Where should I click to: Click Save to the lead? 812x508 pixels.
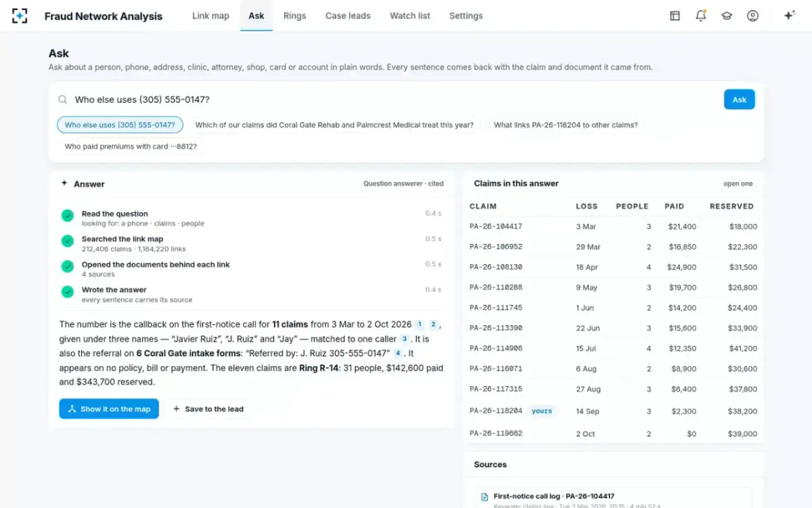coord(208,409)
